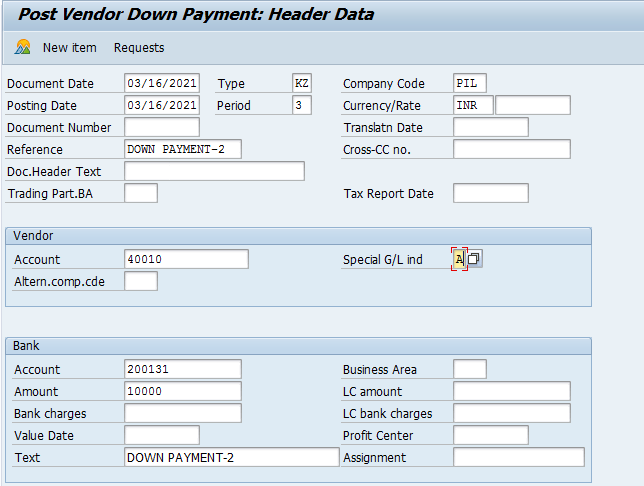Click the Company Code label
644x486 pixels.
pos(384,84)
